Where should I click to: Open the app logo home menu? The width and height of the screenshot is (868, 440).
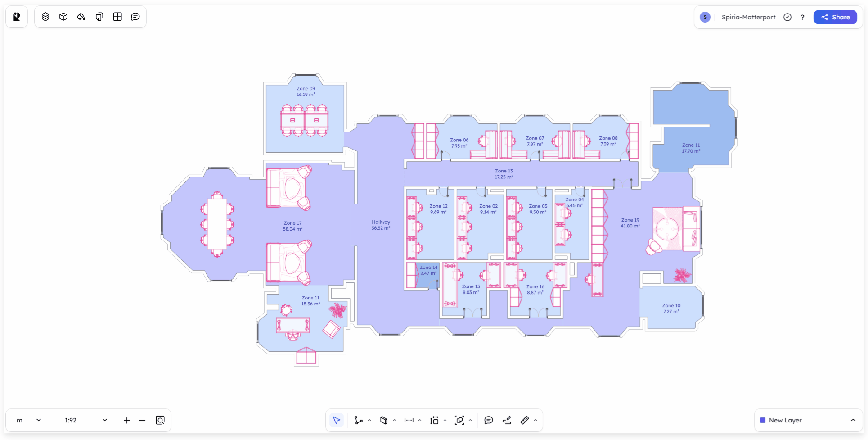[x=17, y=17]
